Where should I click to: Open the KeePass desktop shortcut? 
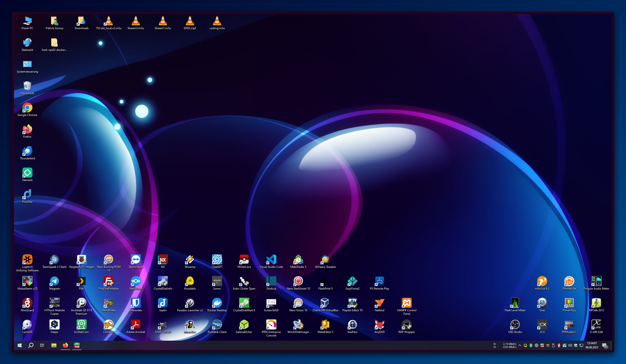[352, 325]
